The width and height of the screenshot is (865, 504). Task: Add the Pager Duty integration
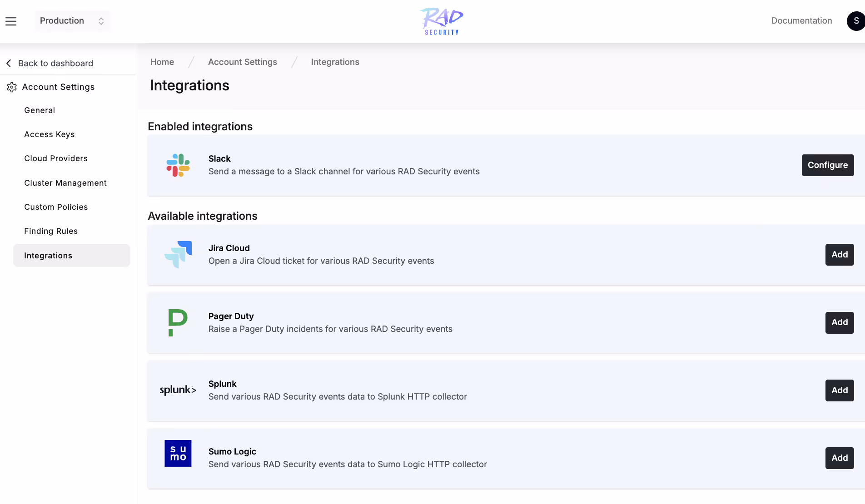840,322
